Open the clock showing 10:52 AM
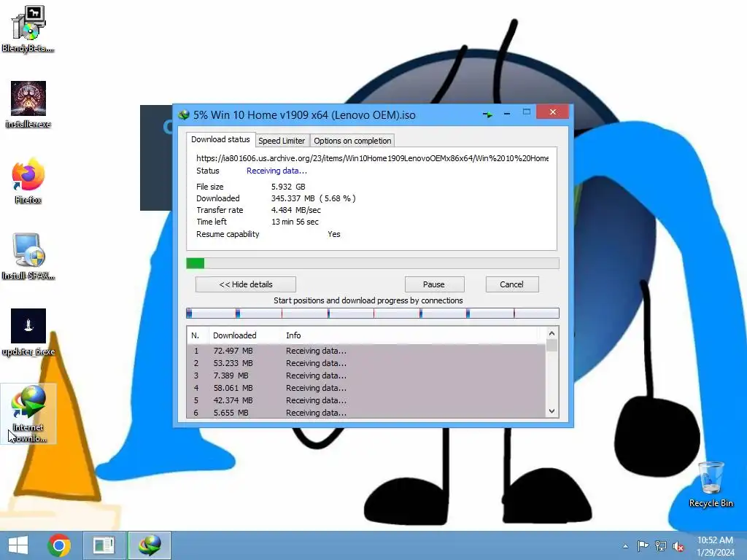Image resolution: width=747 pixels, height=560 pixels. [x=715, y=546]
